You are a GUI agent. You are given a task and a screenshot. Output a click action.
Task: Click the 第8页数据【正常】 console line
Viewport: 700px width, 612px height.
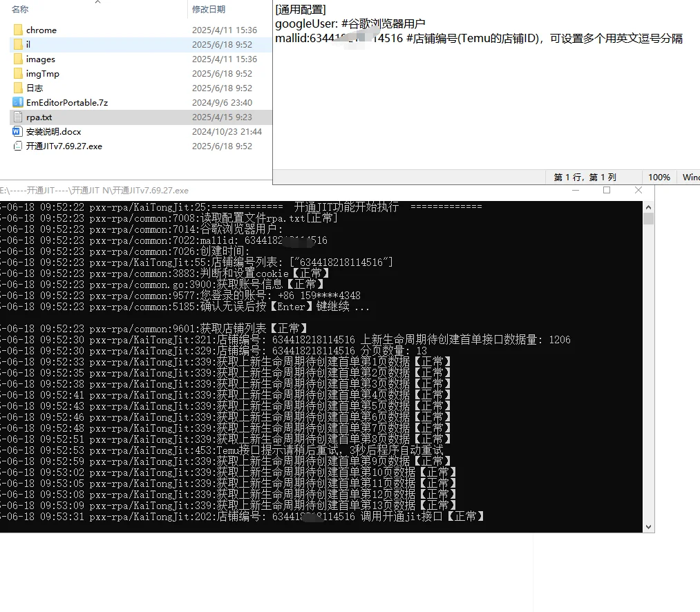pos(225,439)
